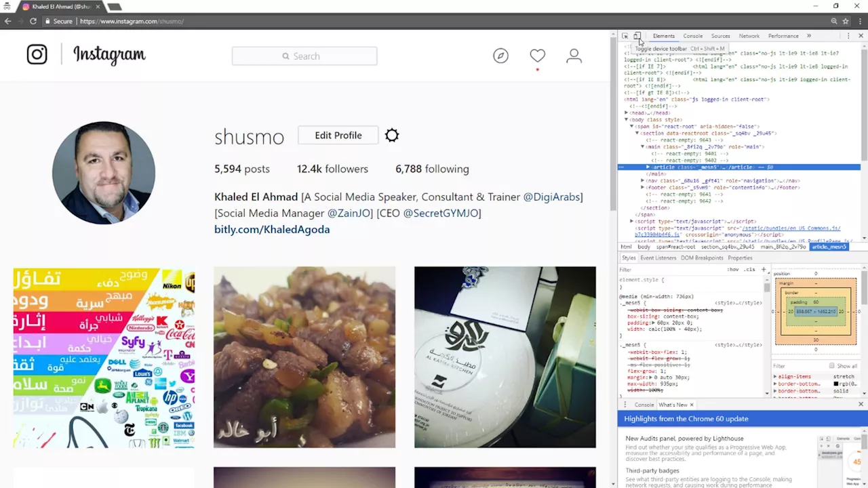Open the Sources tab
Screen dimensions: 868x488
pyautogui.click(x=721, y=36)
